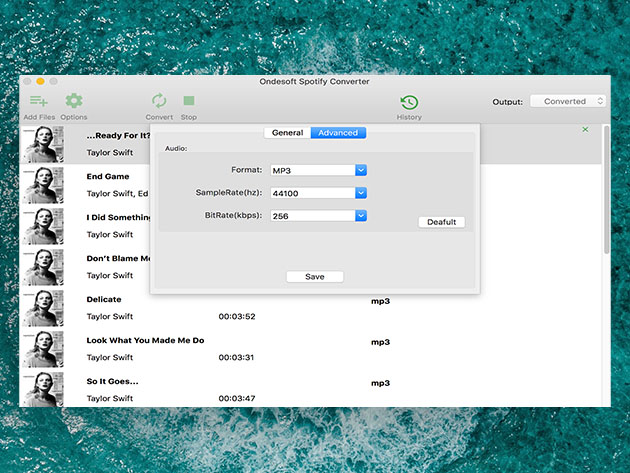Select the Advanced tab
This screenshot has width=630, height=473.
[338, 133]
